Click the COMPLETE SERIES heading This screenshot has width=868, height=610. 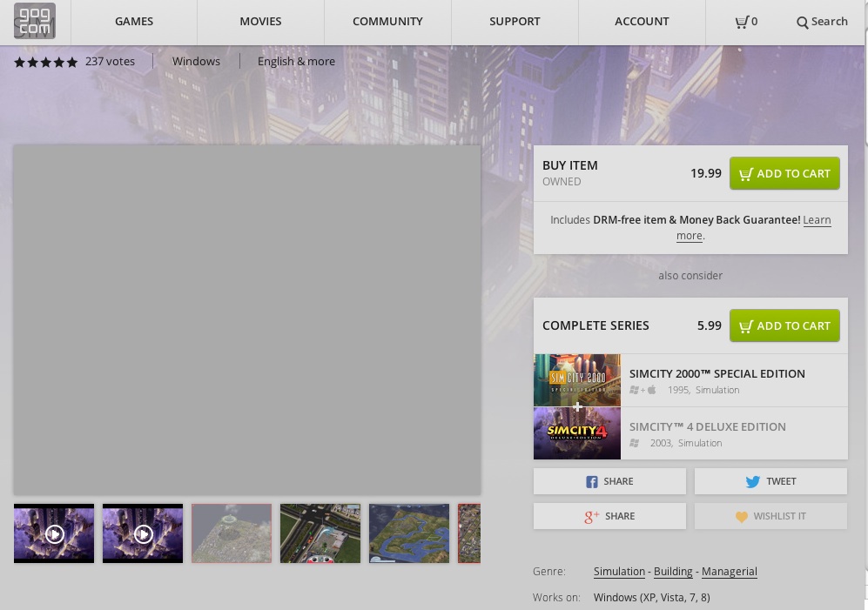pos(595,325)
